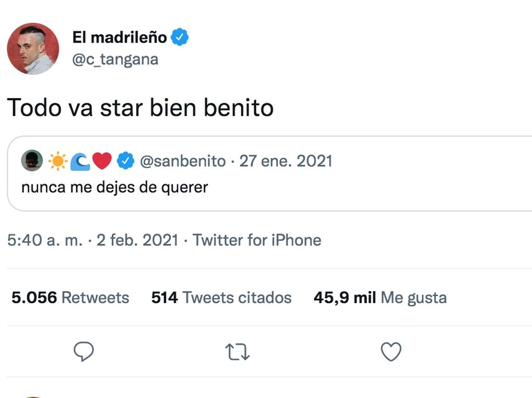Click the wave emoji in quoted tweet

click(x=80, y=161)
